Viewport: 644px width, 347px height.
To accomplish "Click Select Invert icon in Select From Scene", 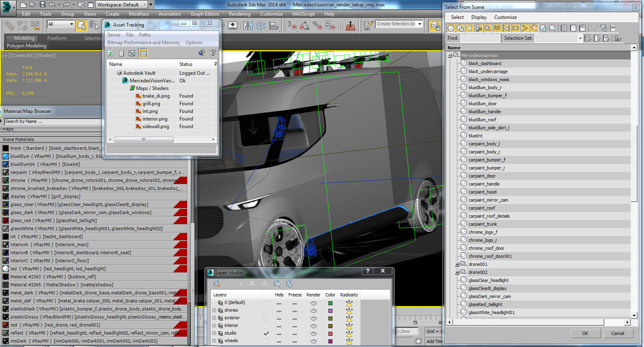I will point(583,28).
